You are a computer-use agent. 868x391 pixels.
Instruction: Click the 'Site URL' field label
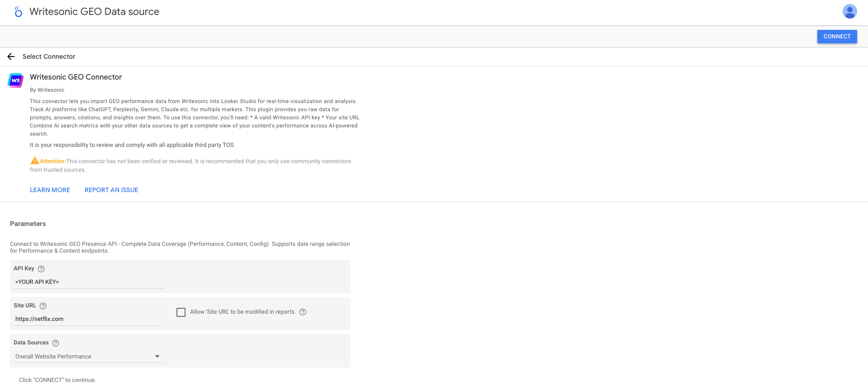point(25,306)
